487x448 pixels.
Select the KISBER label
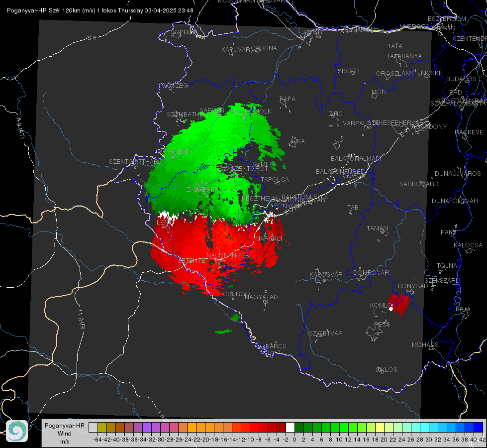tap(349, 71)
